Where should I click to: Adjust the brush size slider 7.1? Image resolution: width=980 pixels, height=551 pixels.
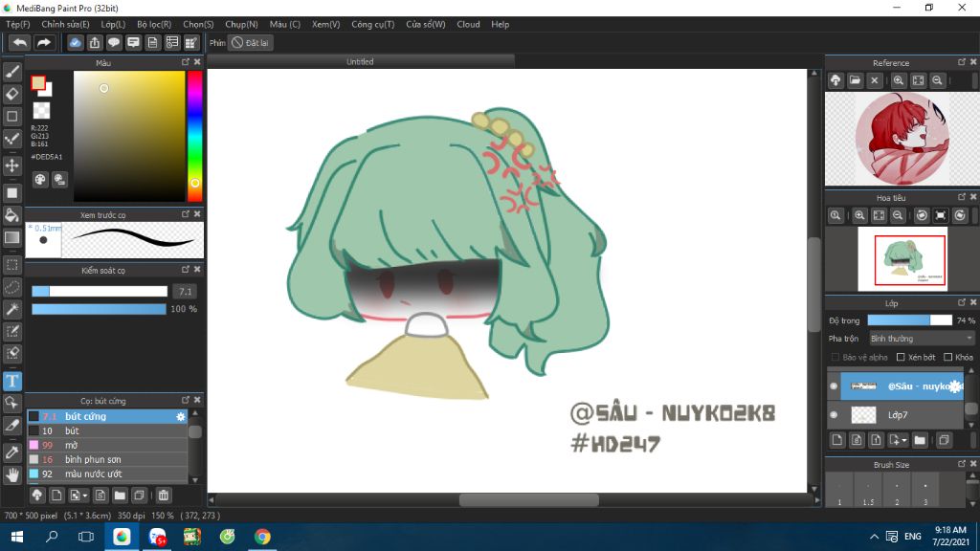coord(100,291)
